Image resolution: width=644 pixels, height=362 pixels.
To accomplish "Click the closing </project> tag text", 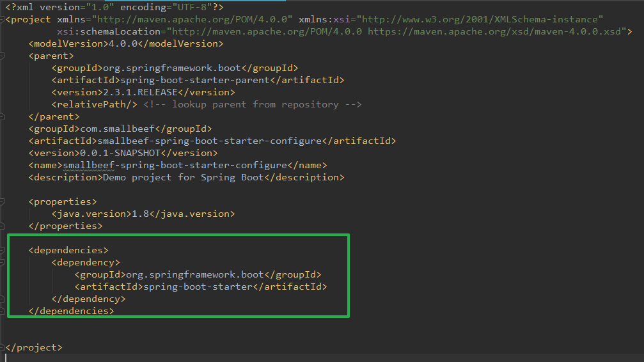I will [x=34, y=348].
